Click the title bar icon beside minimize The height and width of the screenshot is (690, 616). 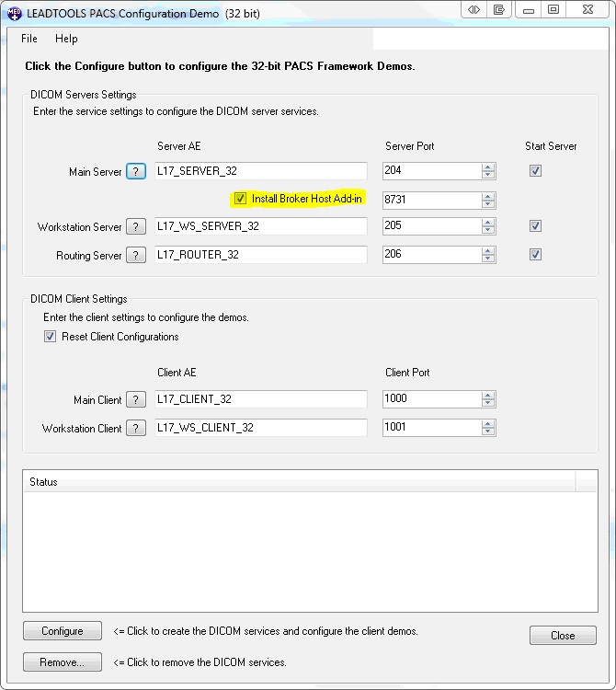point(499,10)
